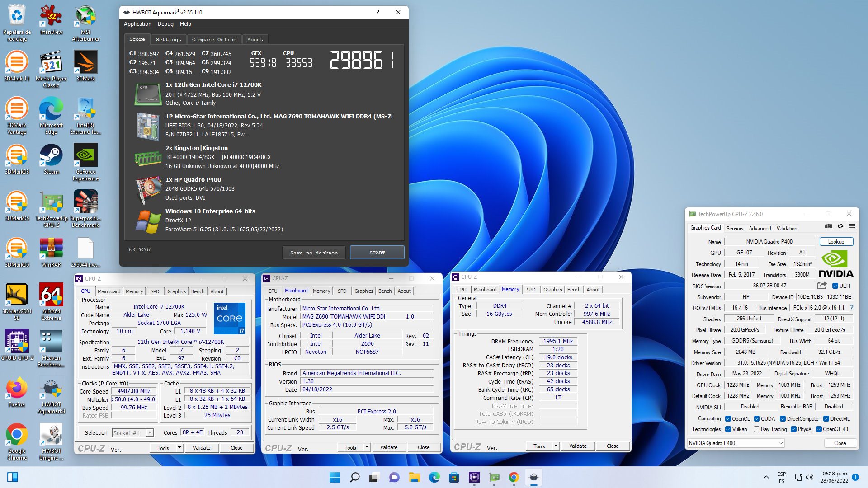This screenshot has height=488, width=868.
Task: Show hidden system tray icons chevron
Action: tap(766, 477)
